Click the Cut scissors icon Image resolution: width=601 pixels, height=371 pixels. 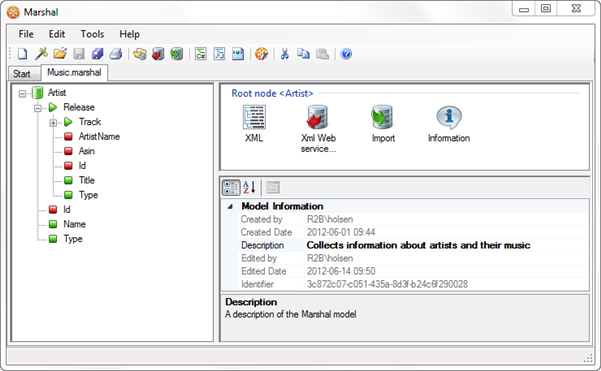coord(284,54)
